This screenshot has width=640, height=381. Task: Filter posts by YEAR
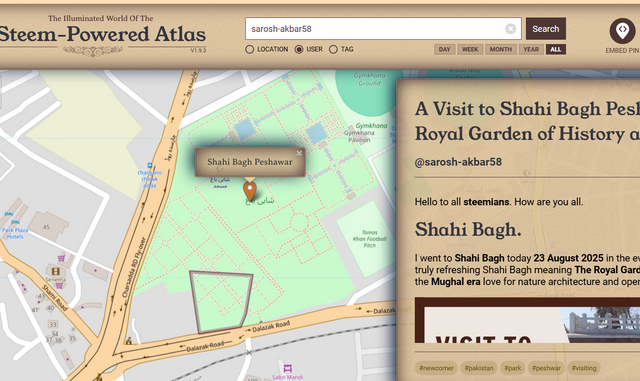(x=531, y=49)
